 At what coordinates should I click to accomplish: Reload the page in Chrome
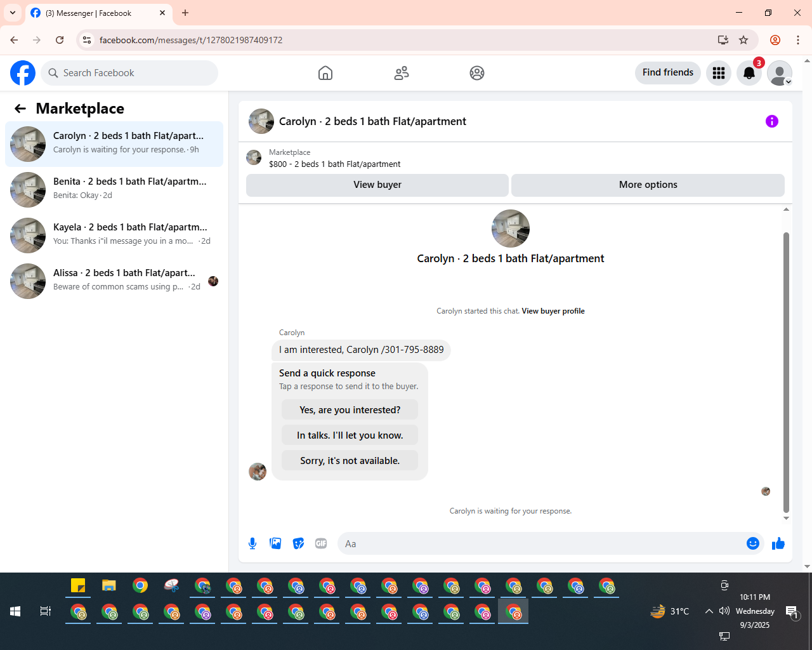click(60, 40)
